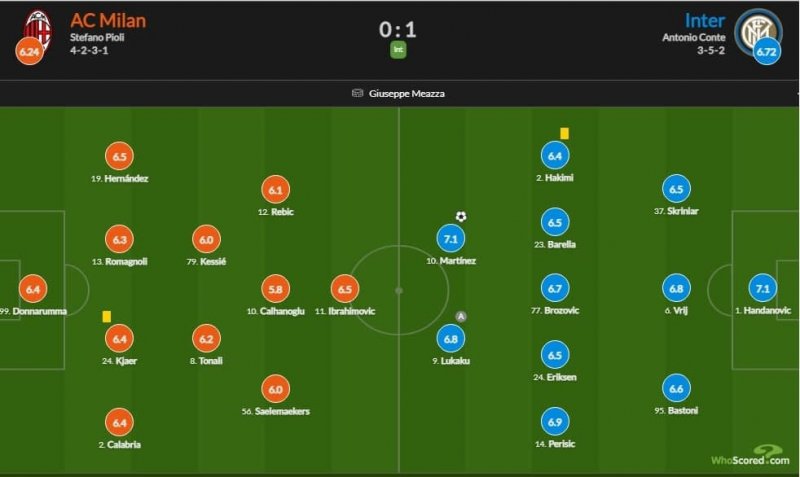
Task: Click Calhanoglu's 5.8 rating circle
Action: 275,289
